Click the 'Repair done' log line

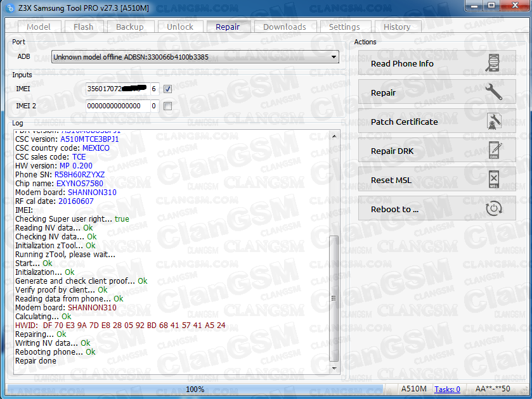(x=36, y=361)
